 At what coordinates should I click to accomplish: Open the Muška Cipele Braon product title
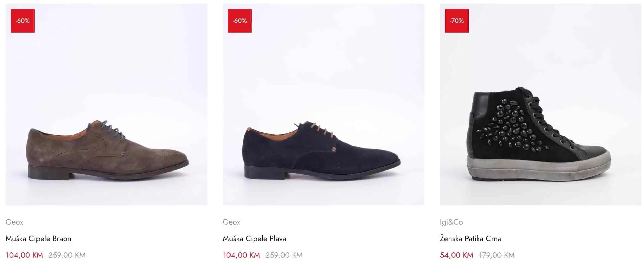[x=39, y=239]
